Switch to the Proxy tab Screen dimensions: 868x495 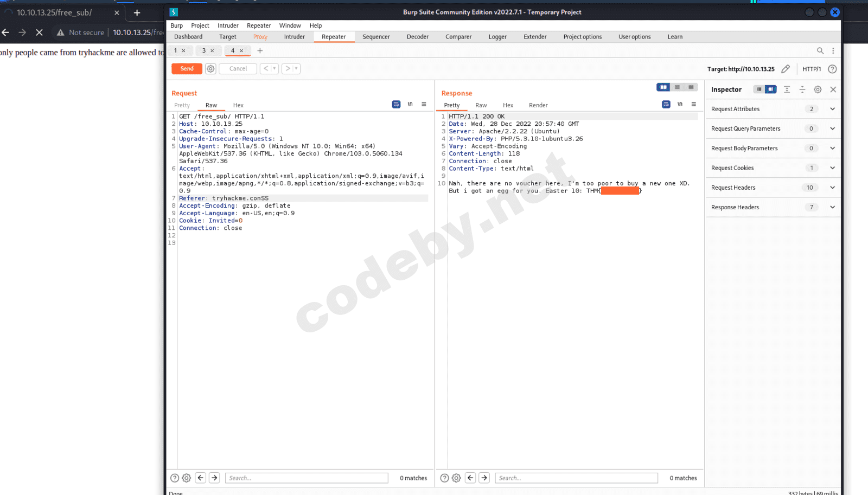click(x=260, y=37)
